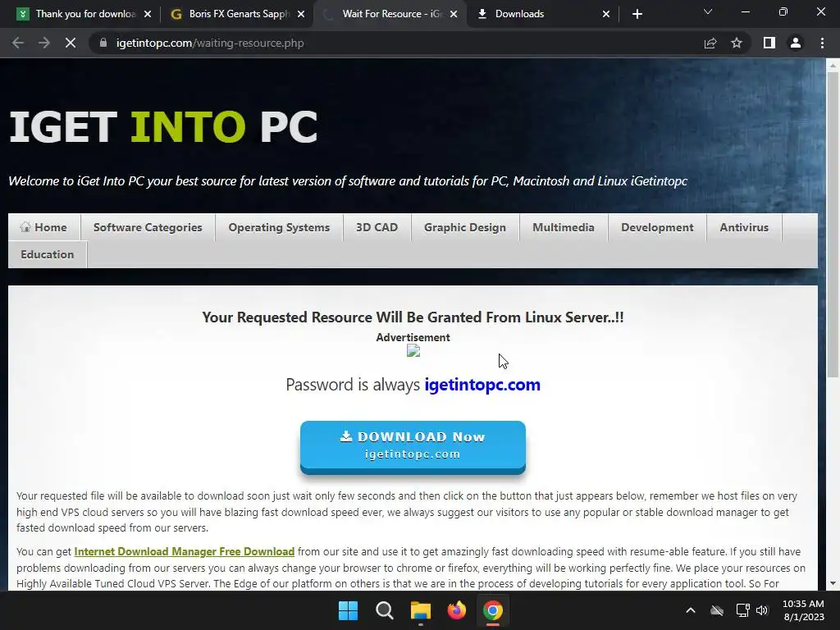This screenshot has height=630, width=840.
Task: Click the page vertical scrollbar thumb
Action: tap(833, 225)
